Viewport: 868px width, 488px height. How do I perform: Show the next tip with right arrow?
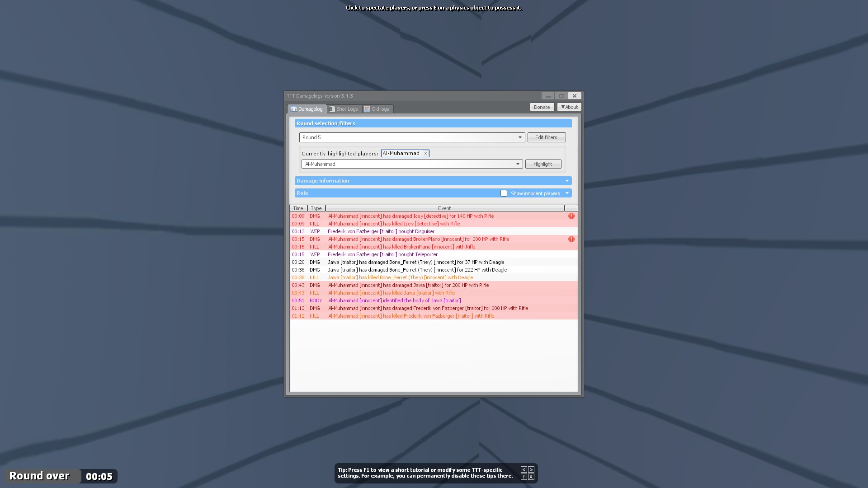[x=531, y=469]
